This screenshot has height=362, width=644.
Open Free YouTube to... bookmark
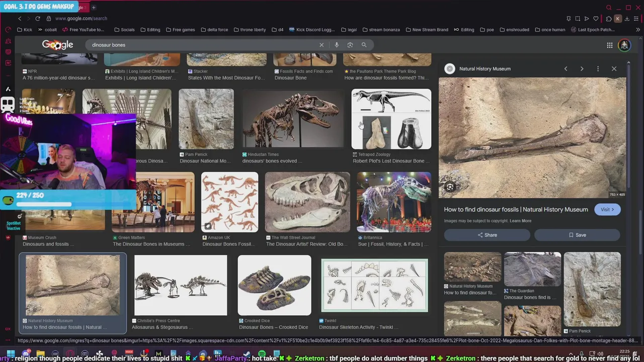[x=83, y=30]
